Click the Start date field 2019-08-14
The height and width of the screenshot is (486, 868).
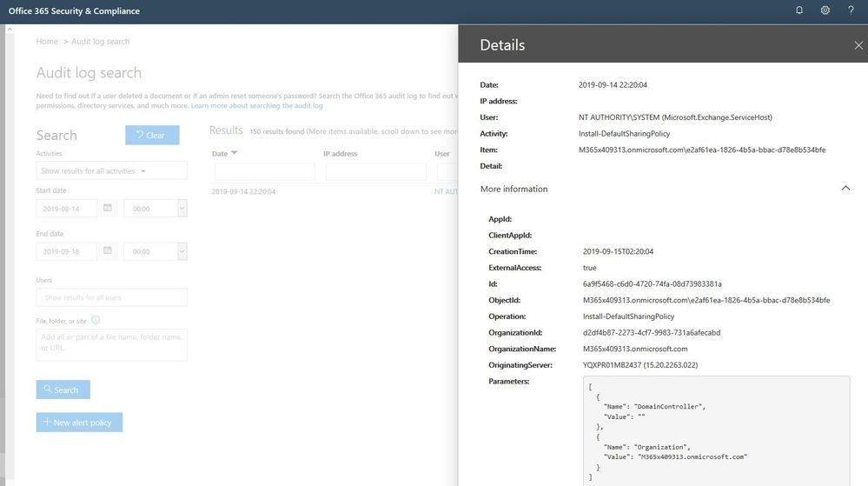click(66, 209)
